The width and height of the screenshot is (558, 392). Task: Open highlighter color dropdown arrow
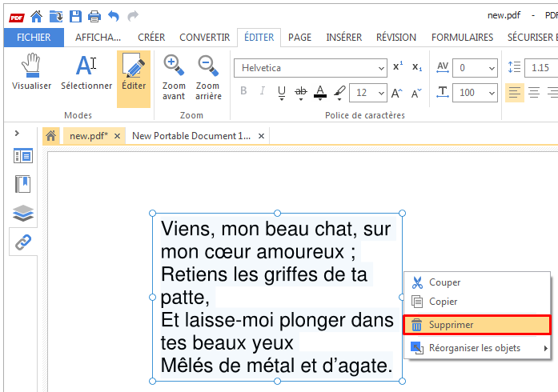click(339, 100)
